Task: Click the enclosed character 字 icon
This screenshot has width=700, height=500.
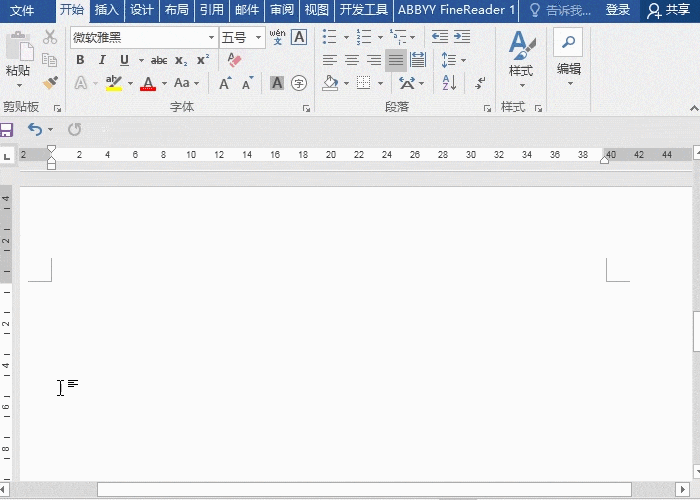Action: 299,83
